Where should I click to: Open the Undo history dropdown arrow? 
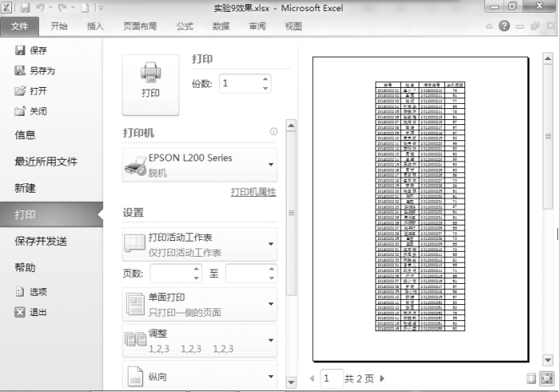coord(50,8)
